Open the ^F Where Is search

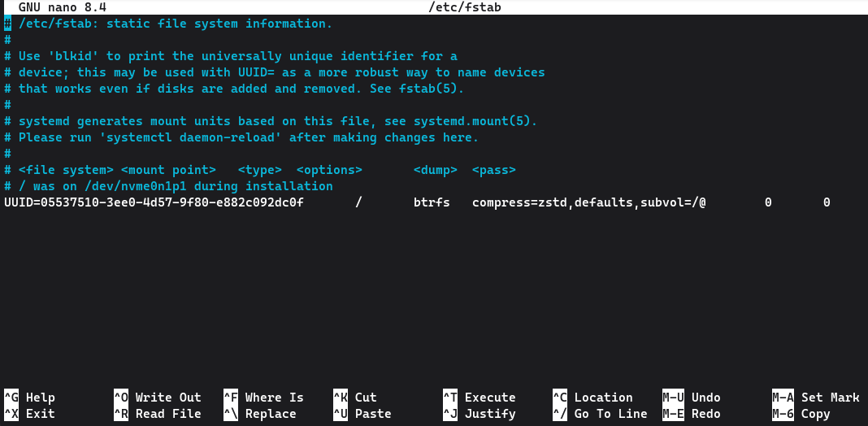click(263, 398)
